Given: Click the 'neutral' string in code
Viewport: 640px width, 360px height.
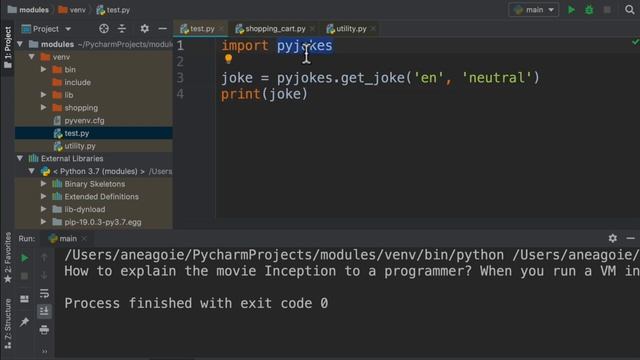Looking at the screenshot, I should 497,78.
